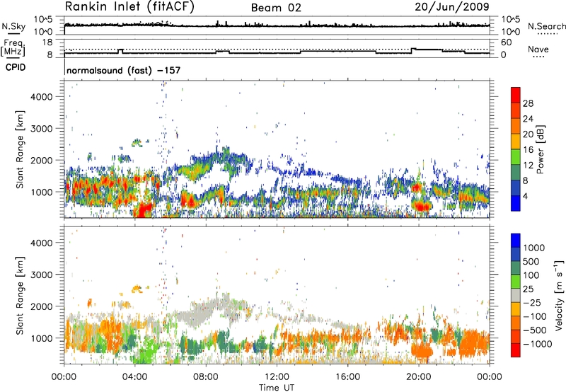Click the blue top of velocity color bar
This screenshot has width=566, height=392.
(516, 240)
